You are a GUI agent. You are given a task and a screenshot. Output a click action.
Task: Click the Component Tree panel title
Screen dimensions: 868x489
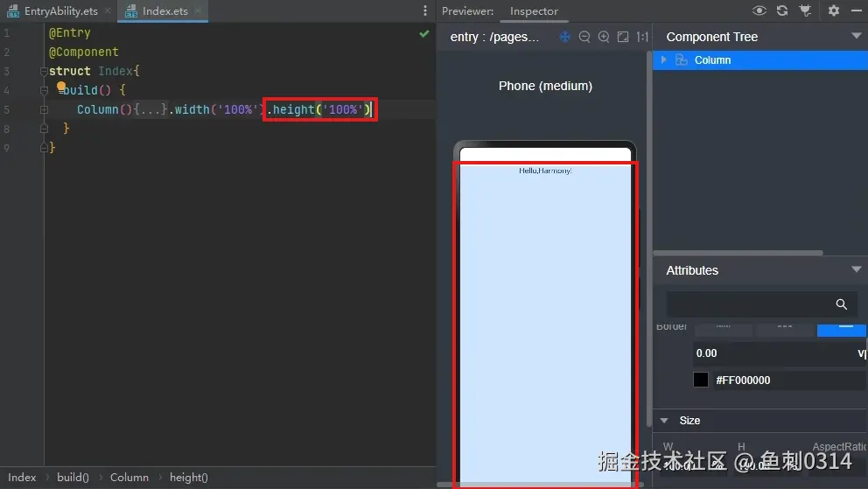pyautogui.click(x=712, y=37)
